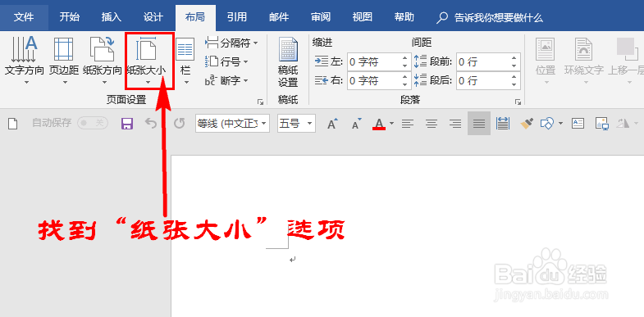The height and width of the screenshot is (317, 644).
Task: Open the 分隔符 breaks dropdown
Action: tap(232, 43)
